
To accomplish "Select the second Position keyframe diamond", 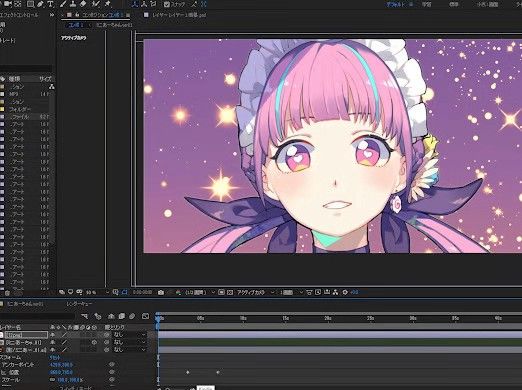I will (218, 372).
